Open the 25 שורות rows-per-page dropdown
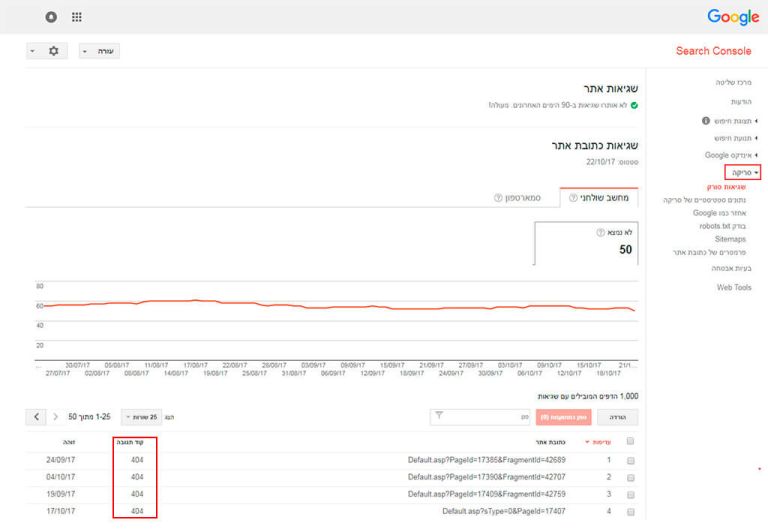768x532 pixels. [x=142, y=417]
